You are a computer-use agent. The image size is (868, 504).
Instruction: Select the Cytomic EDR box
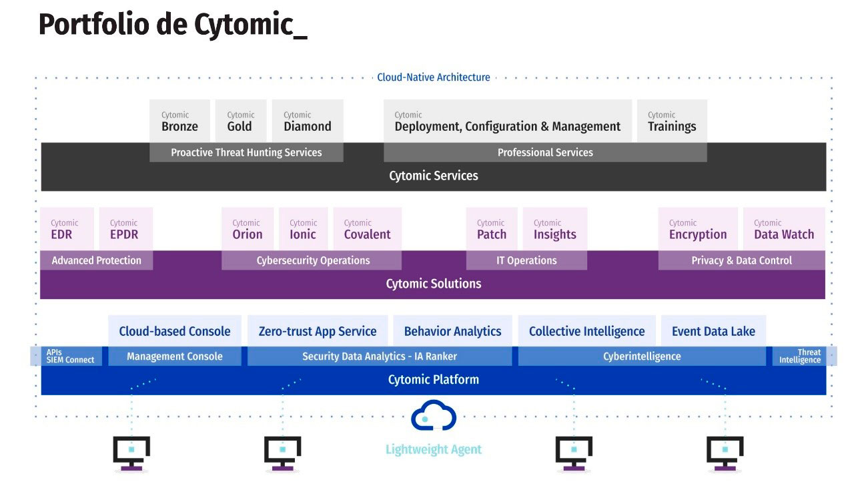coord(67,229)
